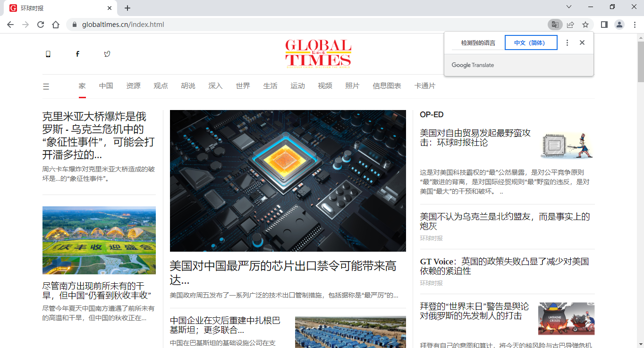Open the hamburger menu in site navigation
Screen dimensions: 644x348
[46, 86]
